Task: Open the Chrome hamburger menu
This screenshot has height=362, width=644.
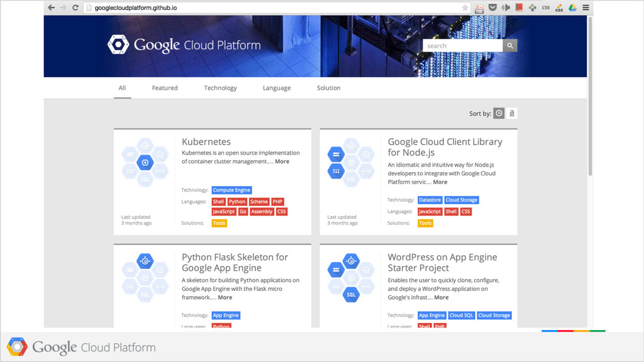Action: (x=586, y=8)
